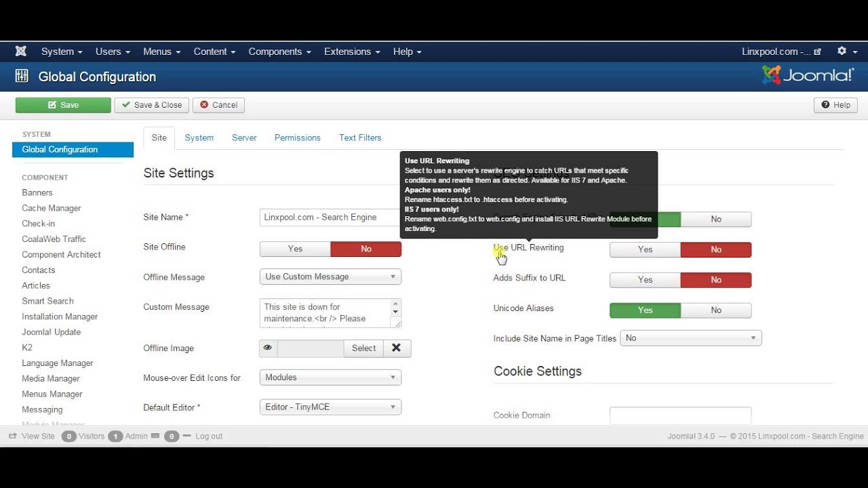
Task: Expand the Content menu
Action: [x=215, y=52]
